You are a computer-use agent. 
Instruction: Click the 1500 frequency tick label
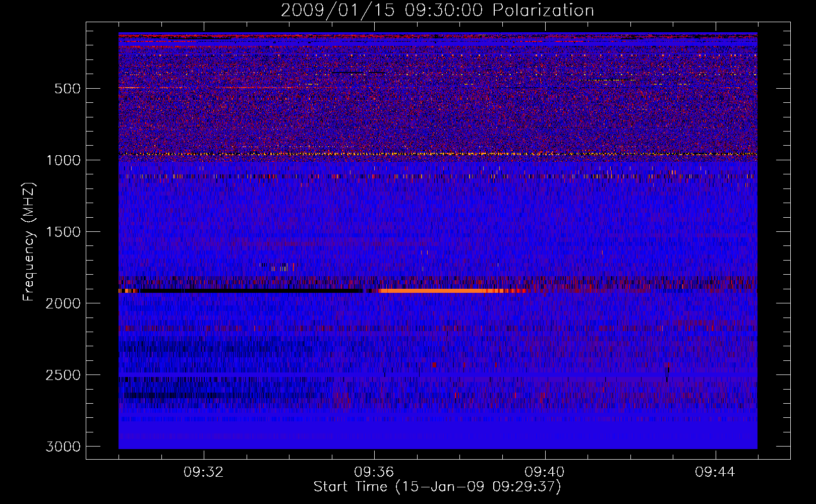click(x=64, y=232)
